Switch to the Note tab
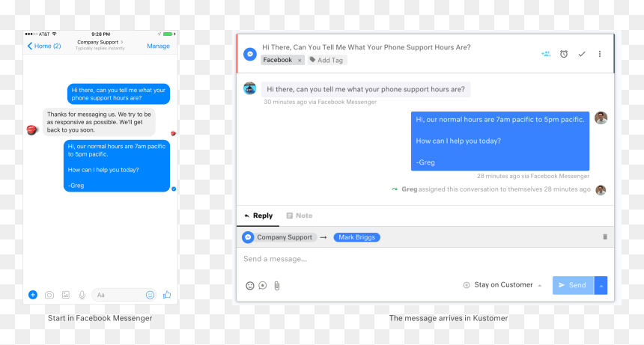Screen dimensions: 644x345 [x=300, y=216]
